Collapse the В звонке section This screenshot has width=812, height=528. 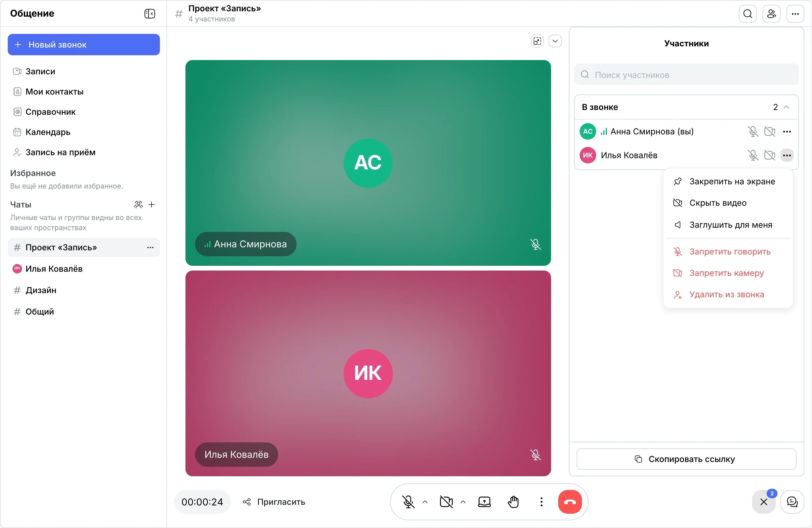(786, 107)
